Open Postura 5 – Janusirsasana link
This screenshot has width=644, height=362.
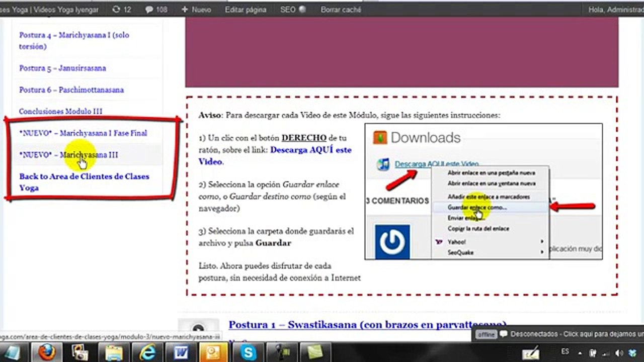[x=62, y=68]
